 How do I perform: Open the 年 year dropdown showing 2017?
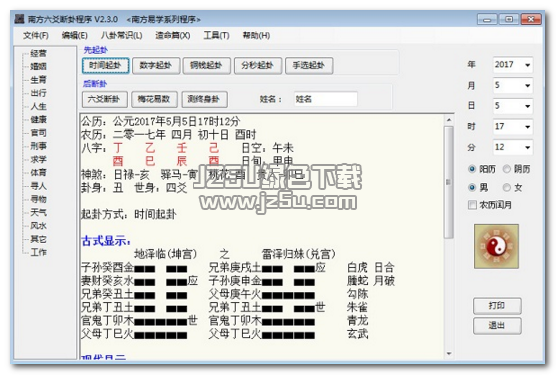coord(513,65)
